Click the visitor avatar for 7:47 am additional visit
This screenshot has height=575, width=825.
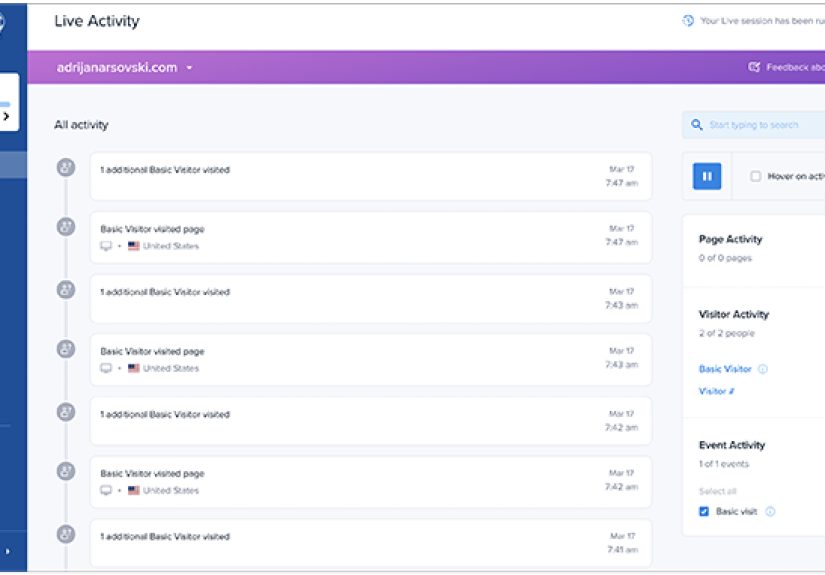pos(66,167)
